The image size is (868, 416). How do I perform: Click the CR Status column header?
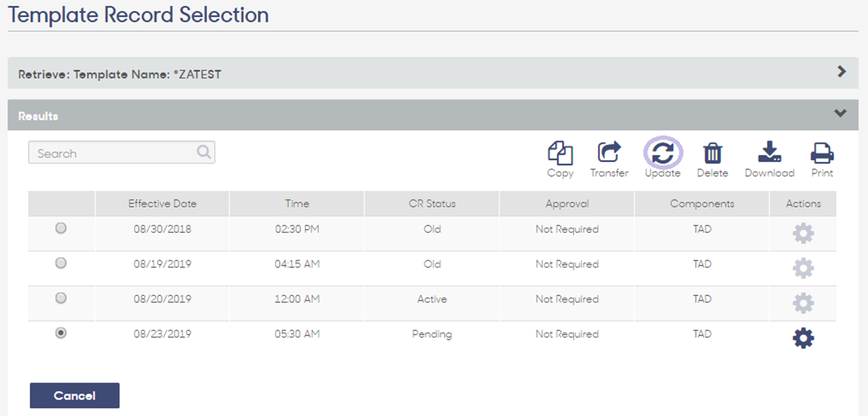coord(432,204)
